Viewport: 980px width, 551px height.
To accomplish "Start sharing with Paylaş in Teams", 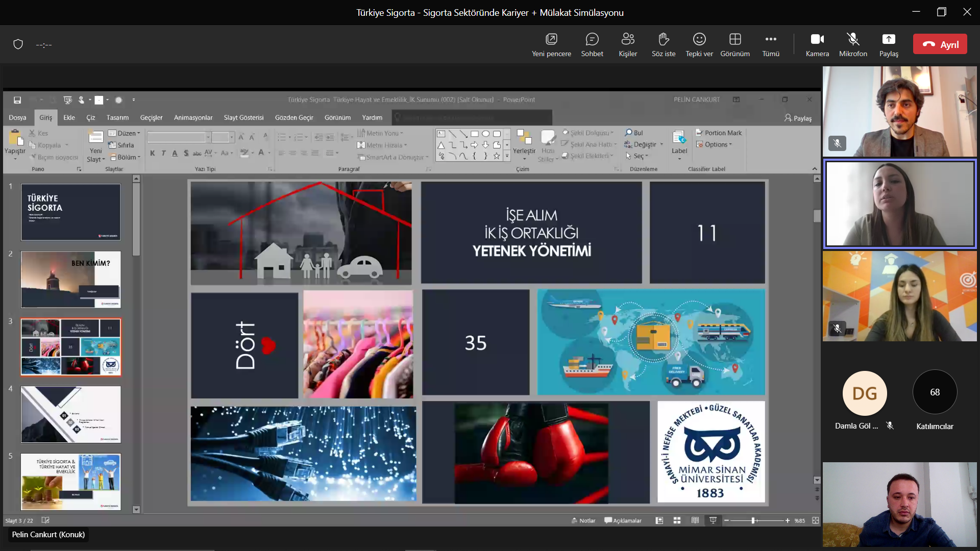I will (x=889, y=45).
